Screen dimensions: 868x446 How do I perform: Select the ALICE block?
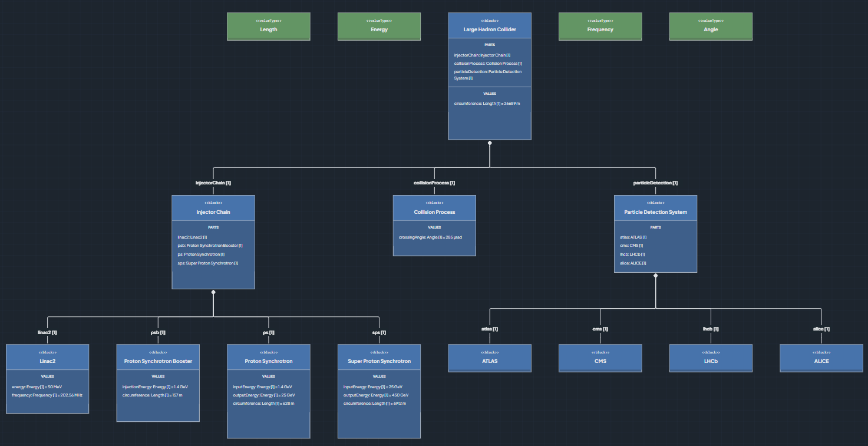coord(821,358)
